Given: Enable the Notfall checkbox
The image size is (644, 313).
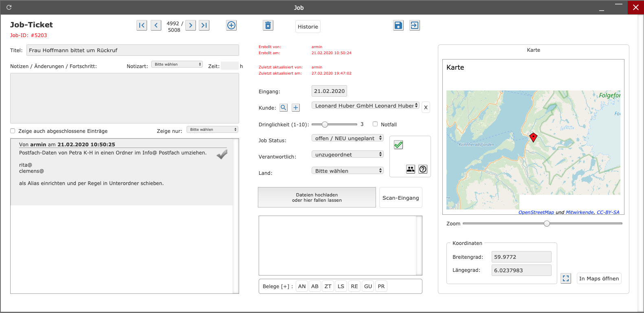Looking at the screenshot, I should point(375,124).
